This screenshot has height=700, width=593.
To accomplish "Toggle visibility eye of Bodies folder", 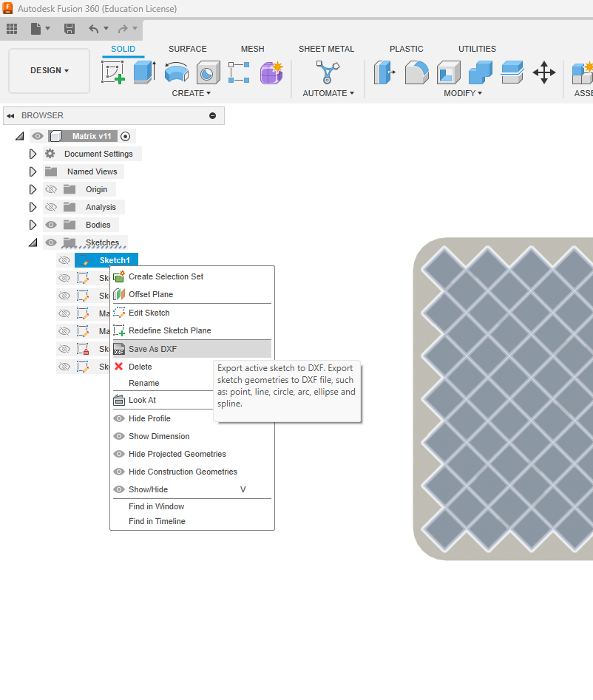I will (51, 225).
